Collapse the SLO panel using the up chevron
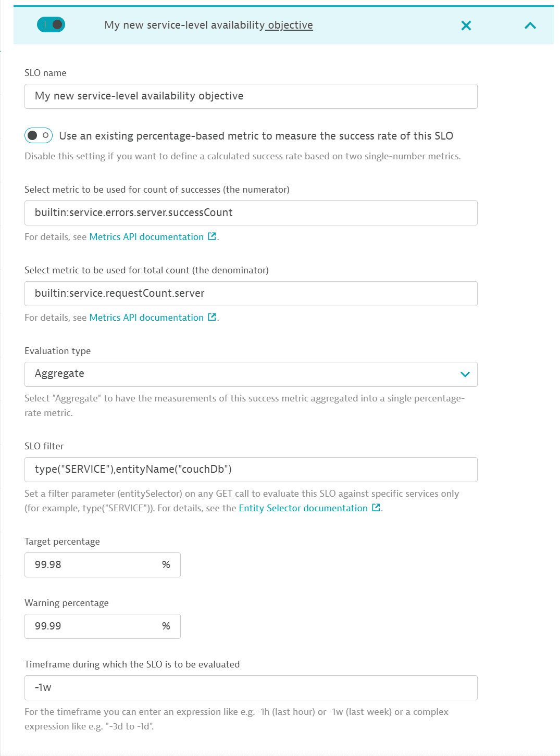Screen dimensions: 560x756 tap(530, 25)
